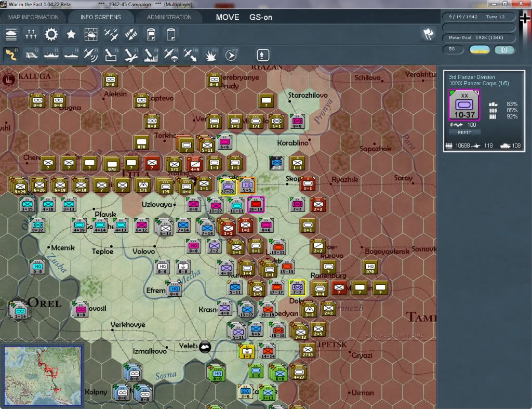Toggle the GS-on ground support indicator

click(x=261, y=17)
